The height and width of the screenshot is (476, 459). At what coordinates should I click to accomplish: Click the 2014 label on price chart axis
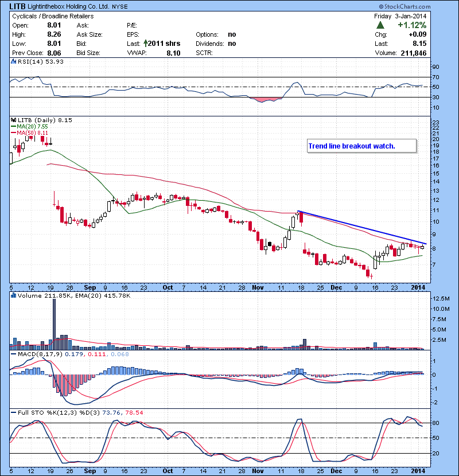click(x=418, y=287)
